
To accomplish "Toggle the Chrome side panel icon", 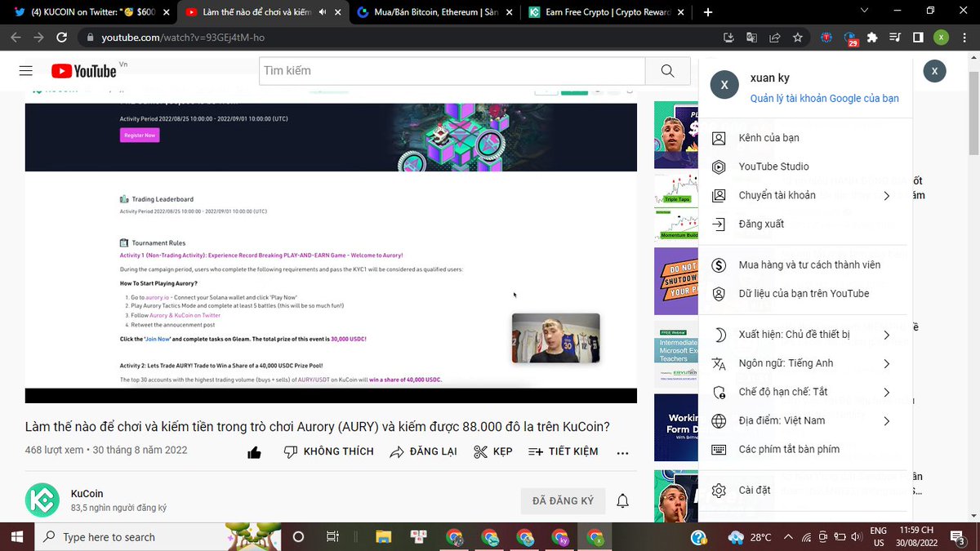I will click(918, 38).
